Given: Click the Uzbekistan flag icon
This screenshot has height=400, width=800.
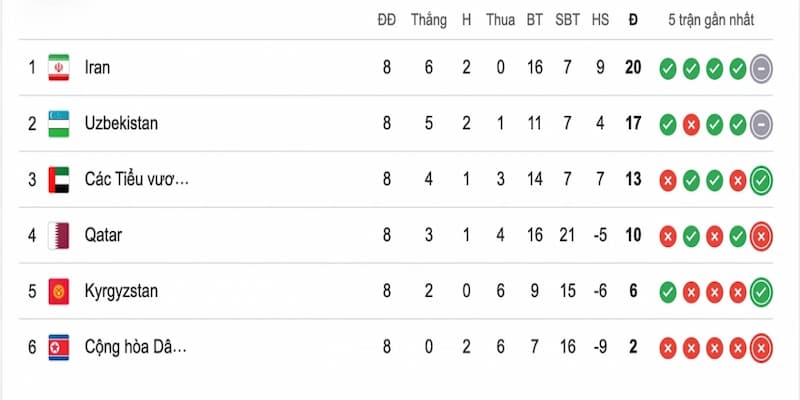Looking at the screenshot, I should [59, 123].
